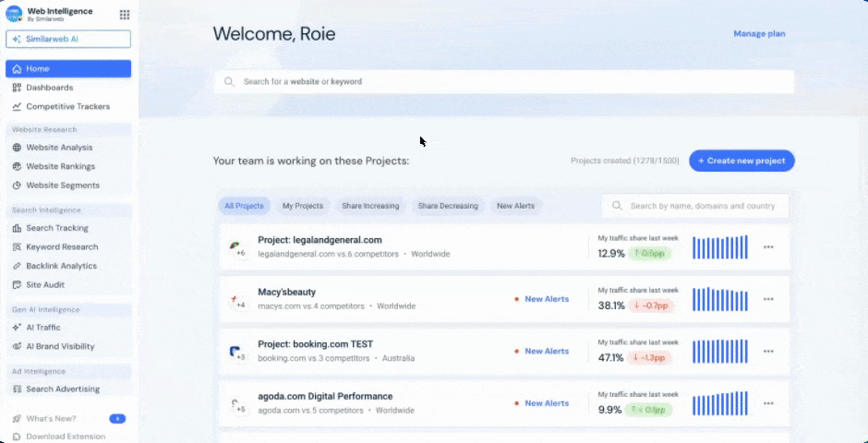Click the -0.7pp change badge
868x443 pixels.
click(651, 305)
